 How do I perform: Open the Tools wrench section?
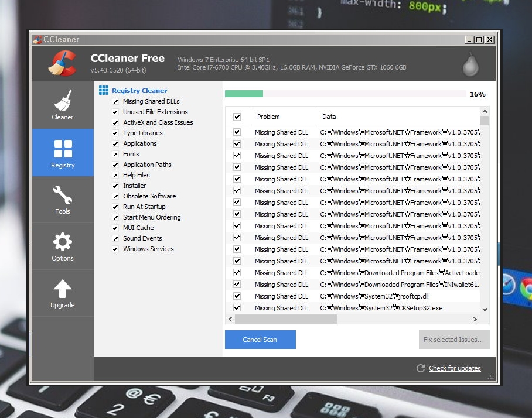pos(63,199)
